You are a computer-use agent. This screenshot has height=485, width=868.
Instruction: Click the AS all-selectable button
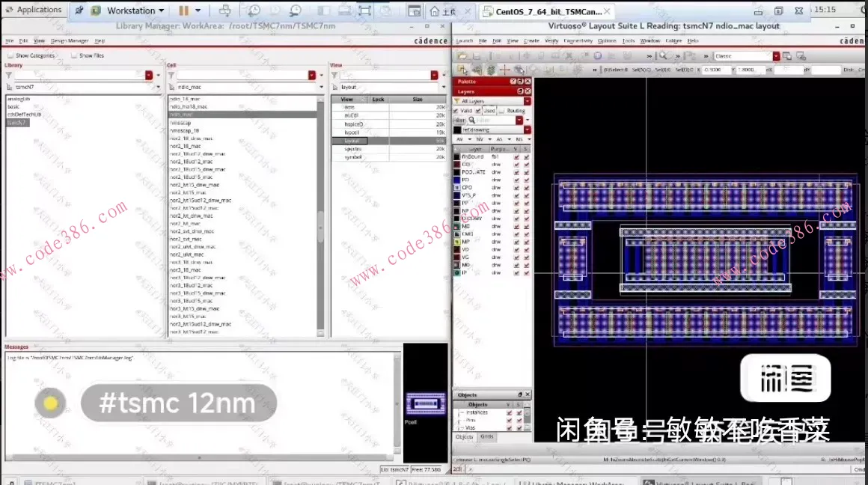pyautogui.click(x=499, y=139)
